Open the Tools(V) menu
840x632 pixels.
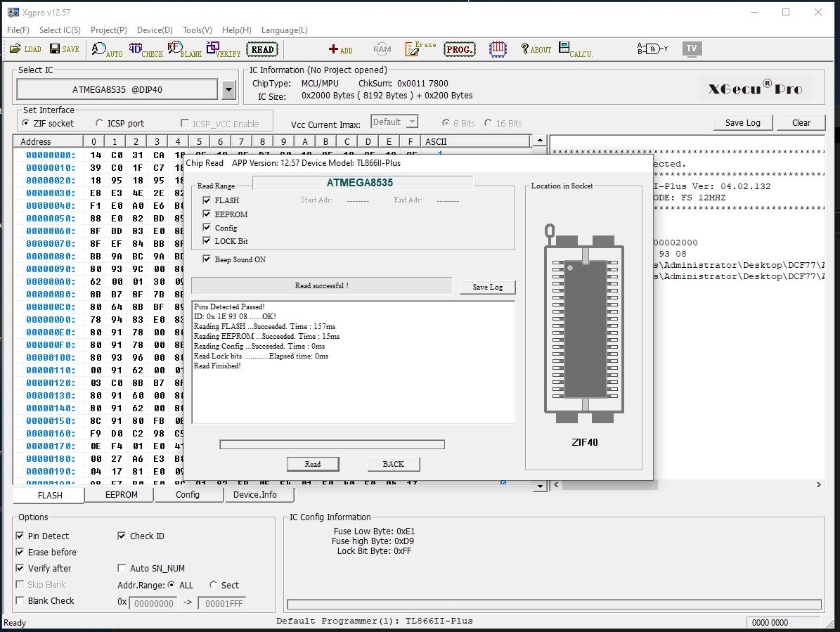click(197, 30)
